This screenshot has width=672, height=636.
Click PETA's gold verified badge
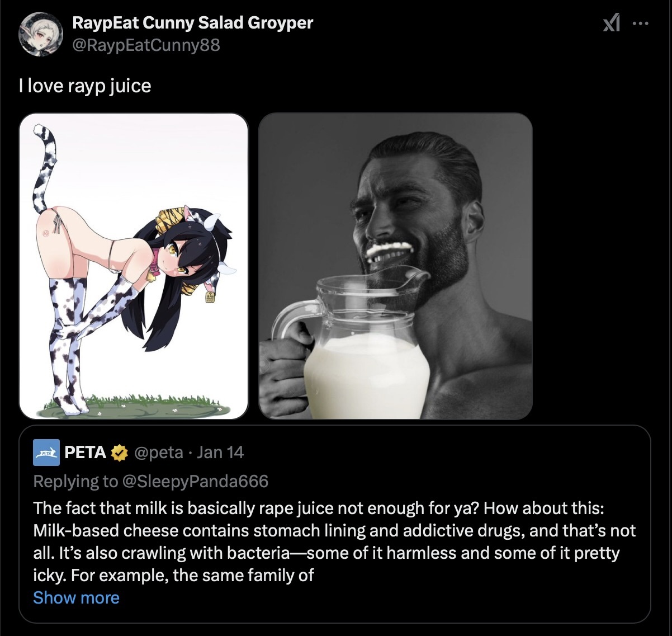click(x=119, y=453)
